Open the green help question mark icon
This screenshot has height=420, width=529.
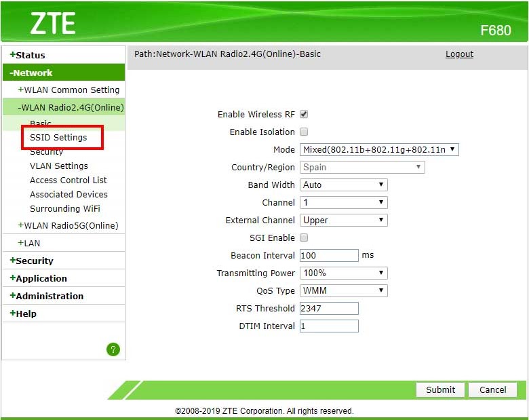click(113, 349)
